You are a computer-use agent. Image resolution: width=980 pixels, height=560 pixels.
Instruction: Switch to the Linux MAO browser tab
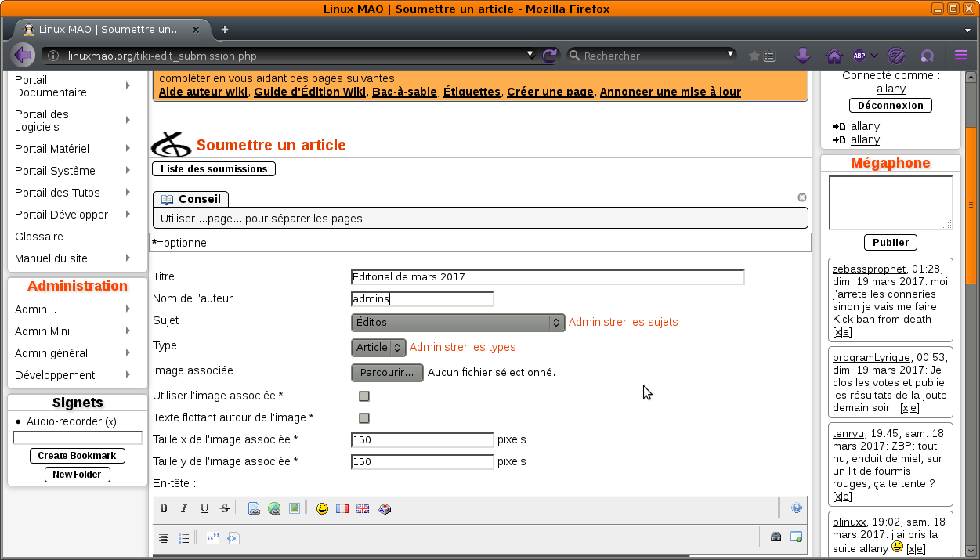click(112, 29)
